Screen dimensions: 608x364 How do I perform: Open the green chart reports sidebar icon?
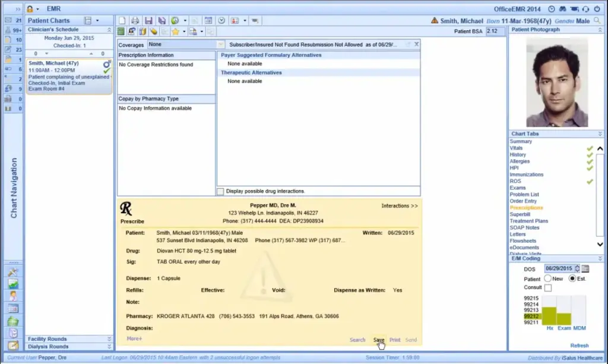tap(13, 284)
